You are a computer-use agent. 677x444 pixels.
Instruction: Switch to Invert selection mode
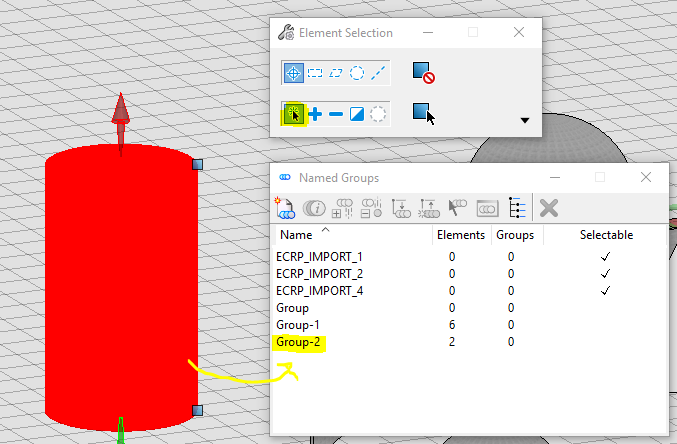[x=357, y=114]
